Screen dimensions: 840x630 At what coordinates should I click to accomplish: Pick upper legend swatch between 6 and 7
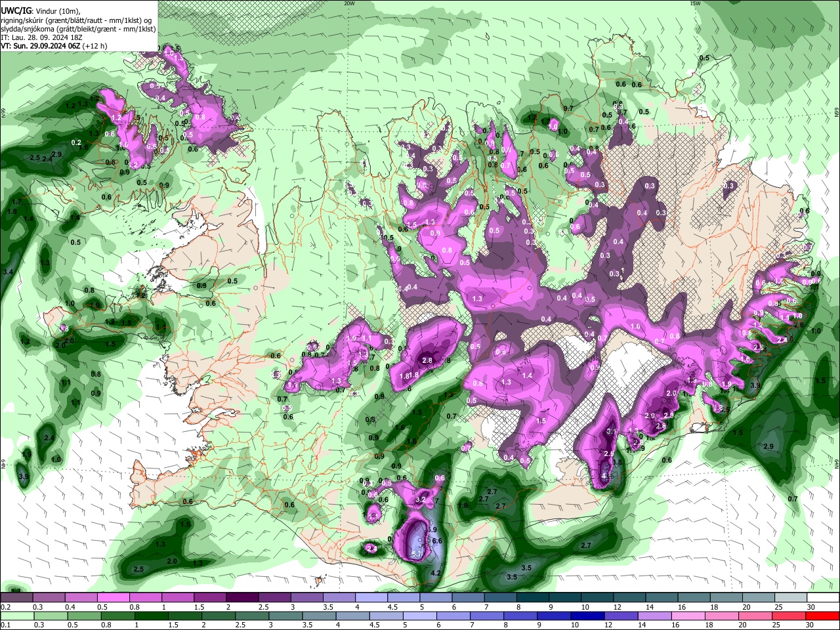point(467,598)
